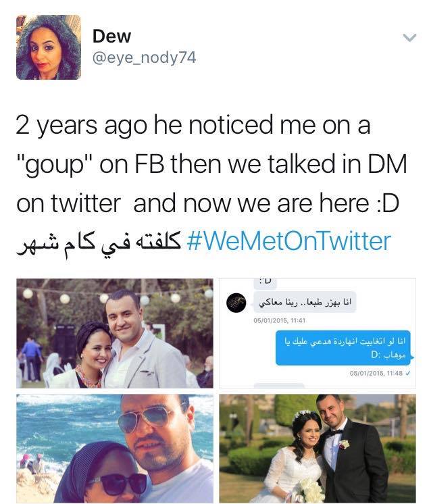Click the dark round DM sender avatar
Viewport: 429px width, 504px height.
pyautogui.click(x=236, y=303)
